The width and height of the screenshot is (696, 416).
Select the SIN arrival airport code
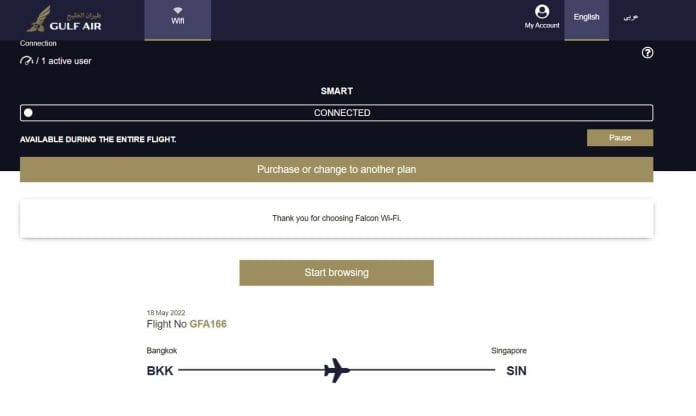516,371
